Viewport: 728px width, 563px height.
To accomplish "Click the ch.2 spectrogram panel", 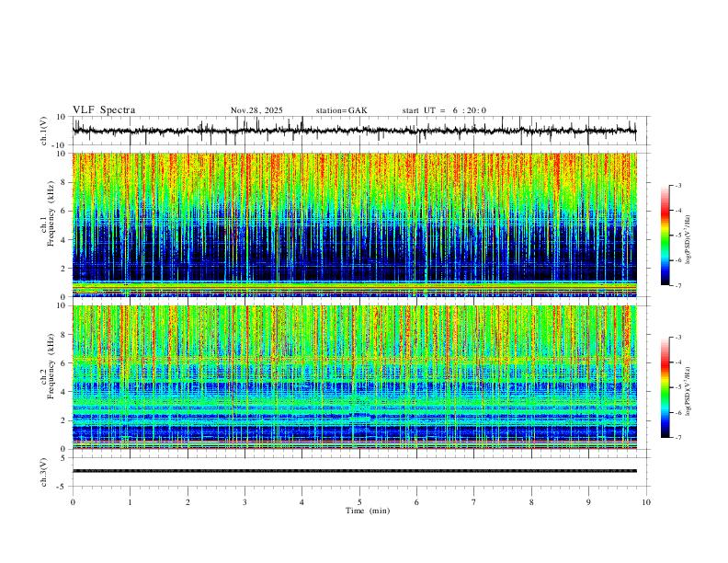I will 354,377.
